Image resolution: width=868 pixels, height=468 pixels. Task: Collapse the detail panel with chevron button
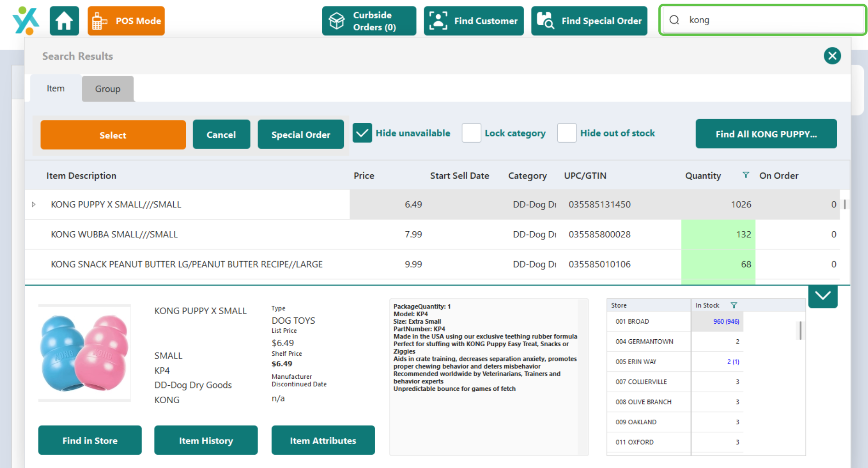pyautogui.click(x=823, y=296)
